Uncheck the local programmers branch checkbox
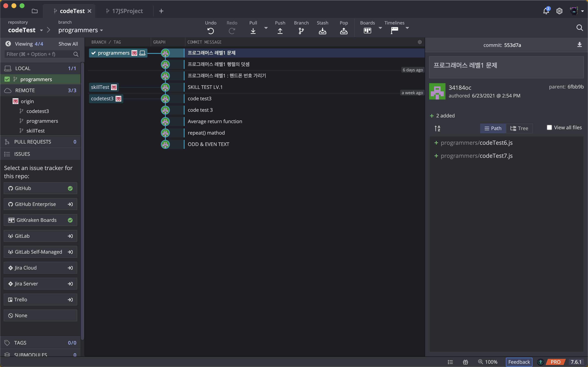This screenshot has height=367, width=588. (7, 79)
